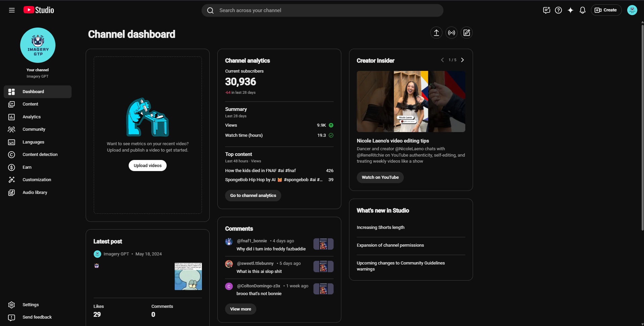Open the Squidward latest post image
644x326 pixels.
point(188,276)
